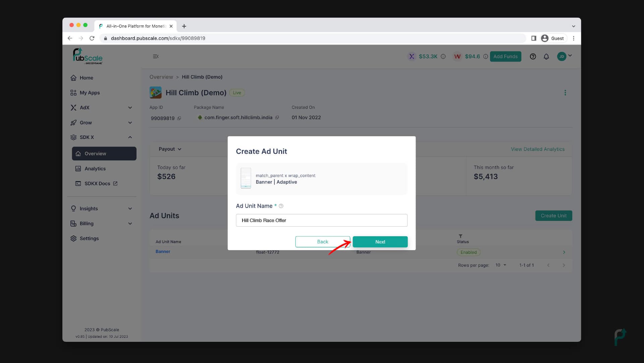The width and height of the screenshot is (644, 363).
Task: Click Ad Unit Name input field
Action: 322,220
